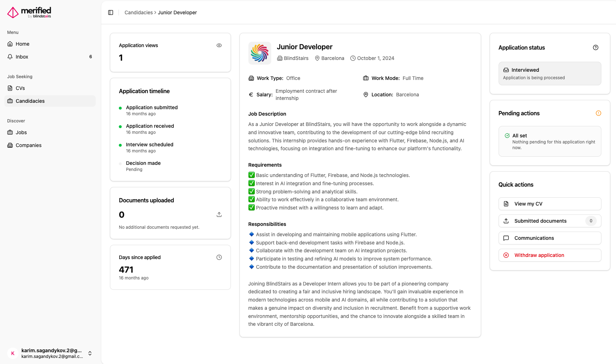Viewport: 616px width, 364px height.
Task: Open Submitted documents
Action: (550, 221)
